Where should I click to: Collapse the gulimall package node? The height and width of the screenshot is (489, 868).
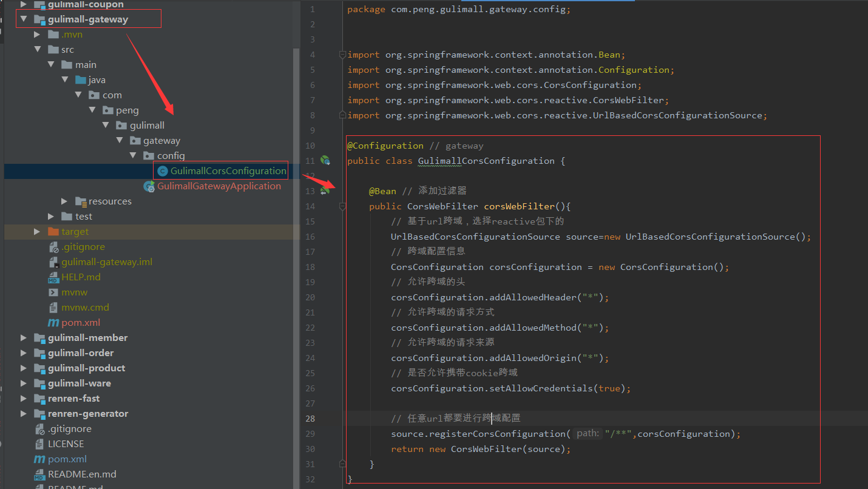pyautogui.click(x=106, y=125)
